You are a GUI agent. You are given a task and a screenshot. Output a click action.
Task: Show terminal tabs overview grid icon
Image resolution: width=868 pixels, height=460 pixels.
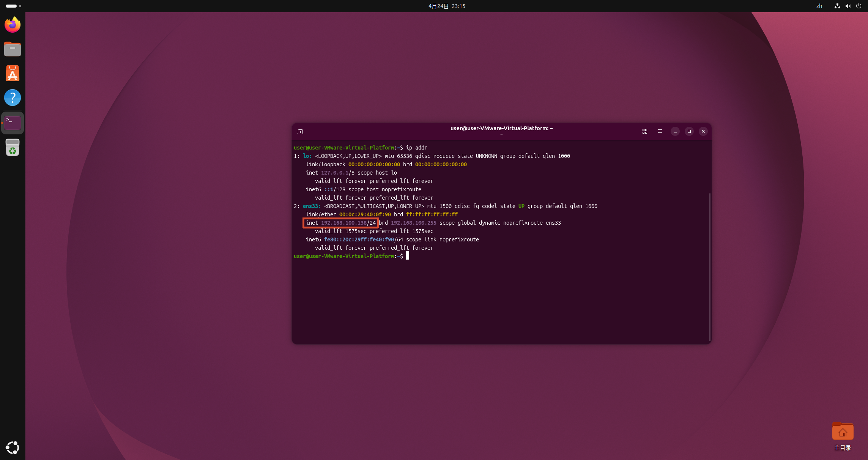click(x=644, y=131)
